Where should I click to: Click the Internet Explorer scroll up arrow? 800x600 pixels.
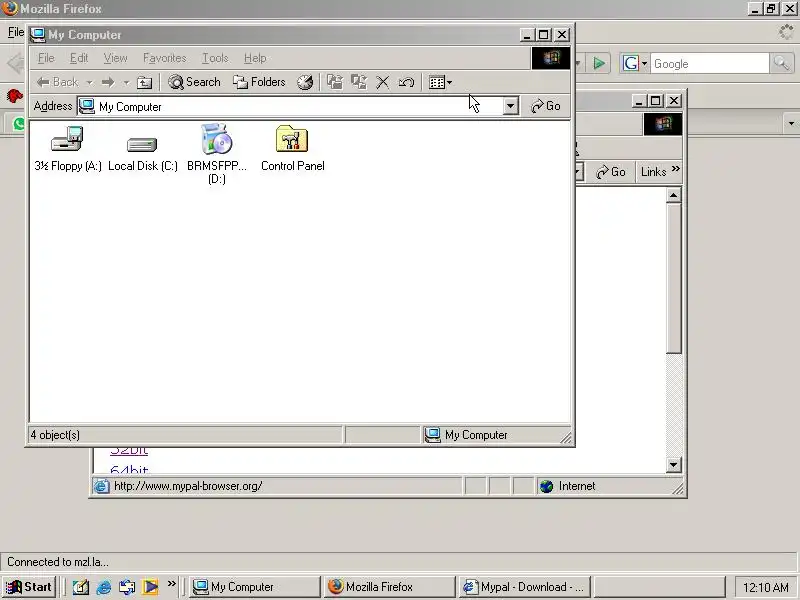(673, 195)
